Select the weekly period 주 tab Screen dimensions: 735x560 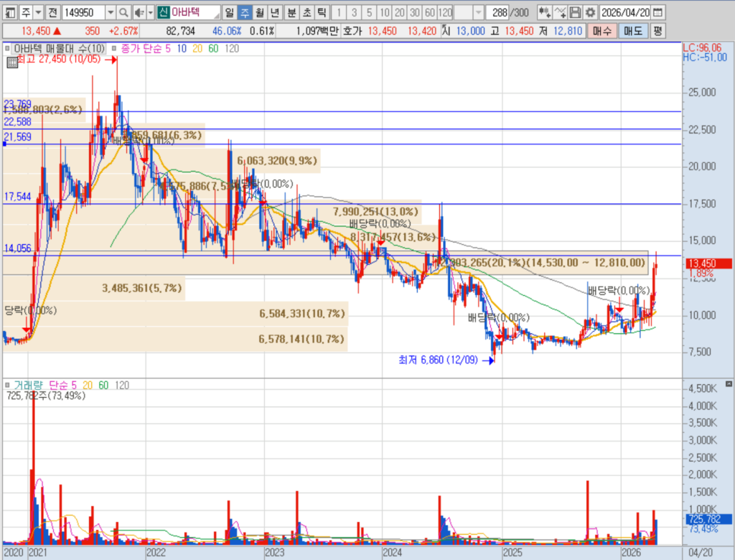coord(245,12)
